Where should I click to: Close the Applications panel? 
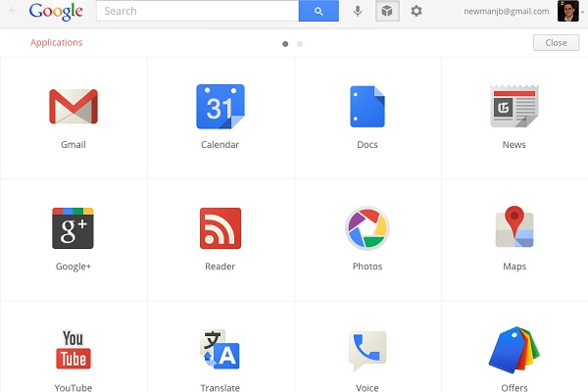click(556, 43)
